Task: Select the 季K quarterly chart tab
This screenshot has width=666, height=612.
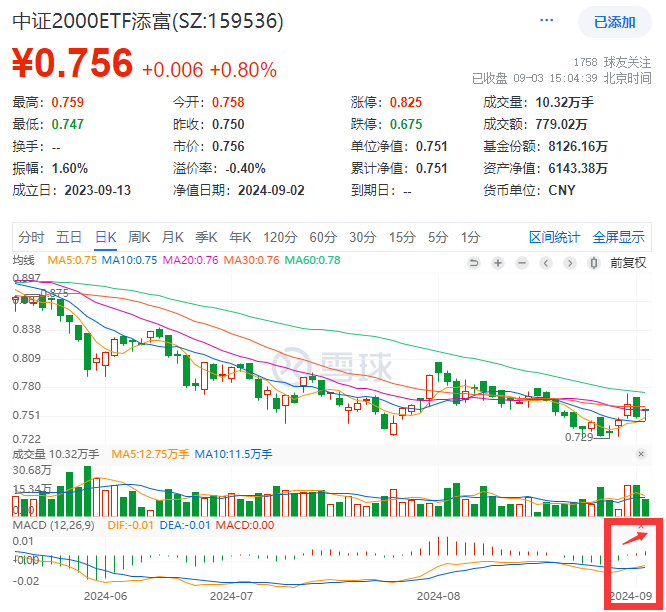Action: tap(206, 237)
